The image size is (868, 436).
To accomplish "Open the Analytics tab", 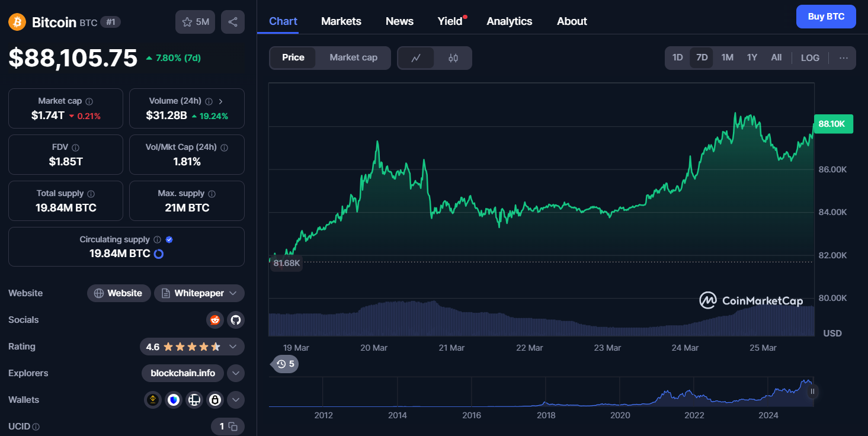I will (510, 21).
